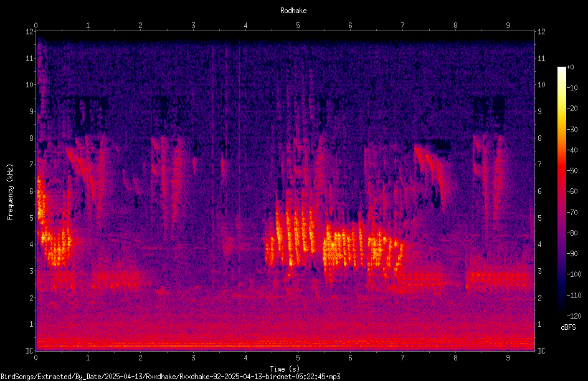This screenshot has height=381, width=588.
Task: Click the Time (s) axis label
Action: point(285,369)
